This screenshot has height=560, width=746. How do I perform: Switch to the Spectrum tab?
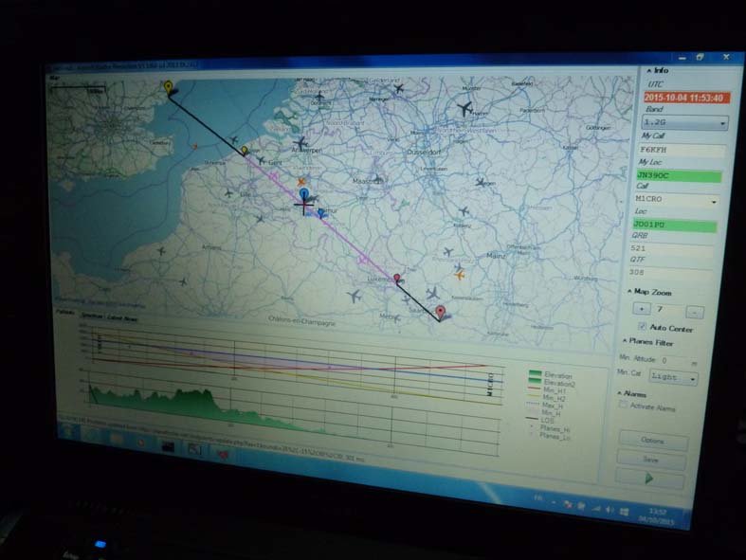pyautogui.click(x=92, y=316)
